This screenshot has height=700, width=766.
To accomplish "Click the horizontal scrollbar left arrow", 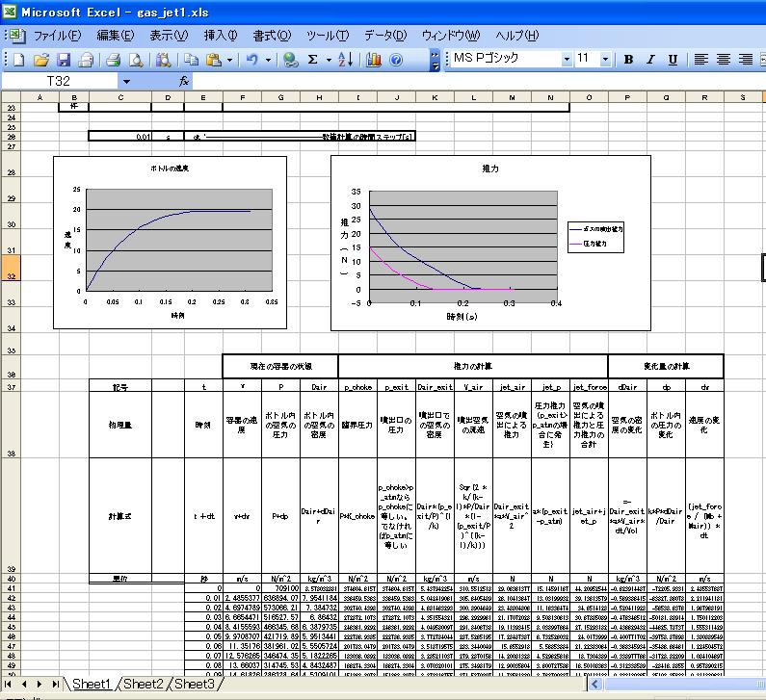I will tap(594, 684).
